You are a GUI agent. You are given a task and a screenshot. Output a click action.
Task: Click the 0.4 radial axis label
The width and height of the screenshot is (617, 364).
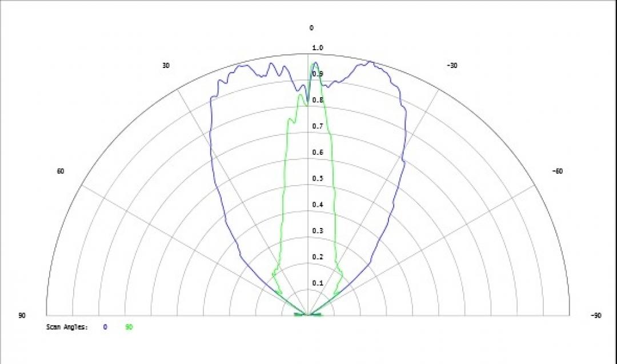(318, 205)
